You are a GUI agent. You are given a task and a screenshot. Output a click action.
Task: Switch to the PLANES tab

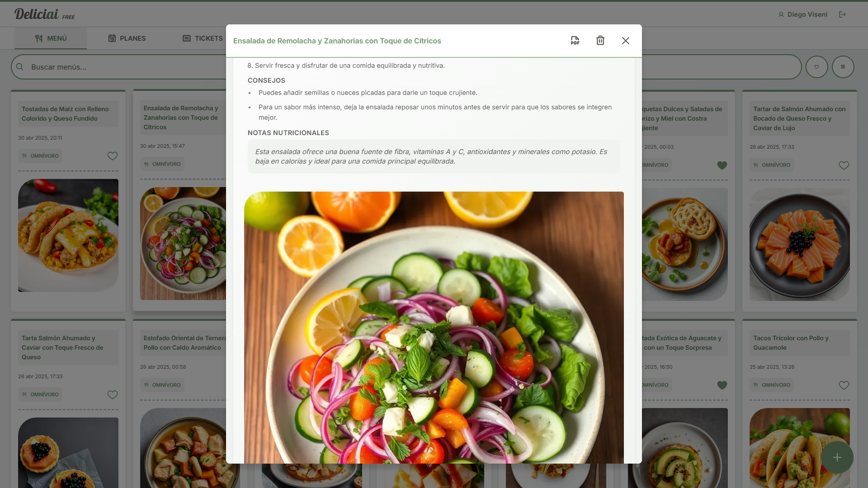(x=127, y=38)
